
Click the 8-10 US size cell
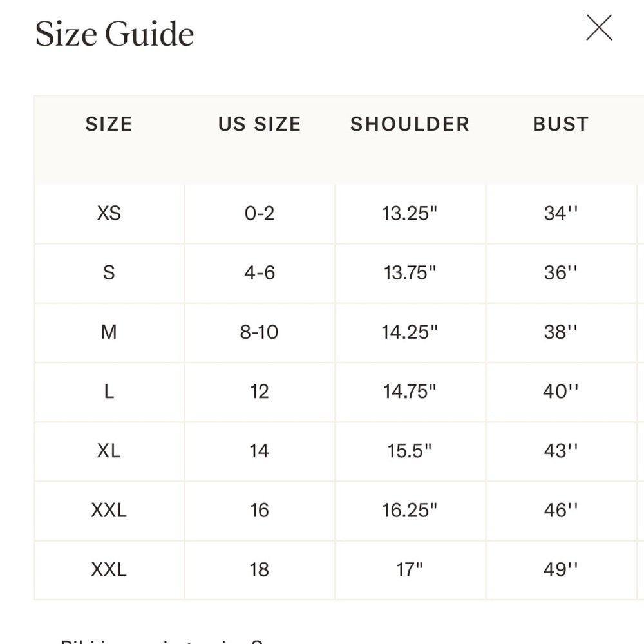260,332
